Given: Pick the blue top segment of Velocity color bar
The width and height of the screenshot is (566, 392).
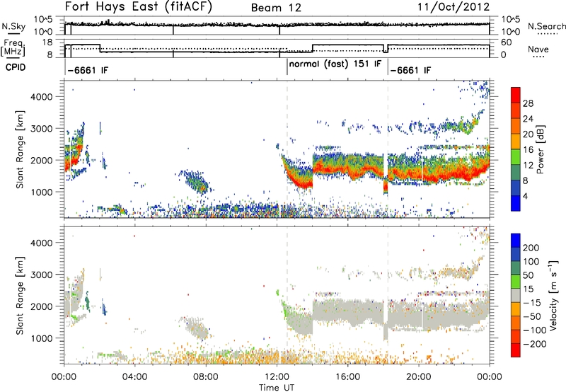Looking at the screenshot, I should [x=516, y=241].
